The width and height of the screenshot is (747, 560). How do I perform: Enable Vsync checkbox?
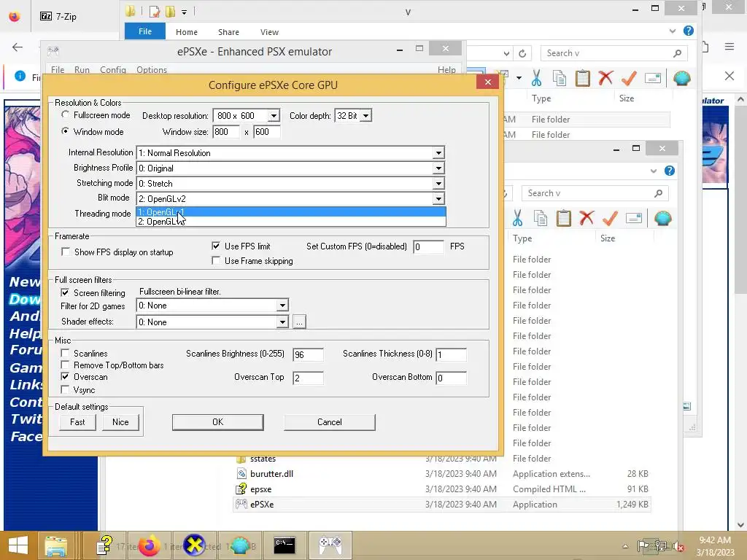[x=65, y=389]
